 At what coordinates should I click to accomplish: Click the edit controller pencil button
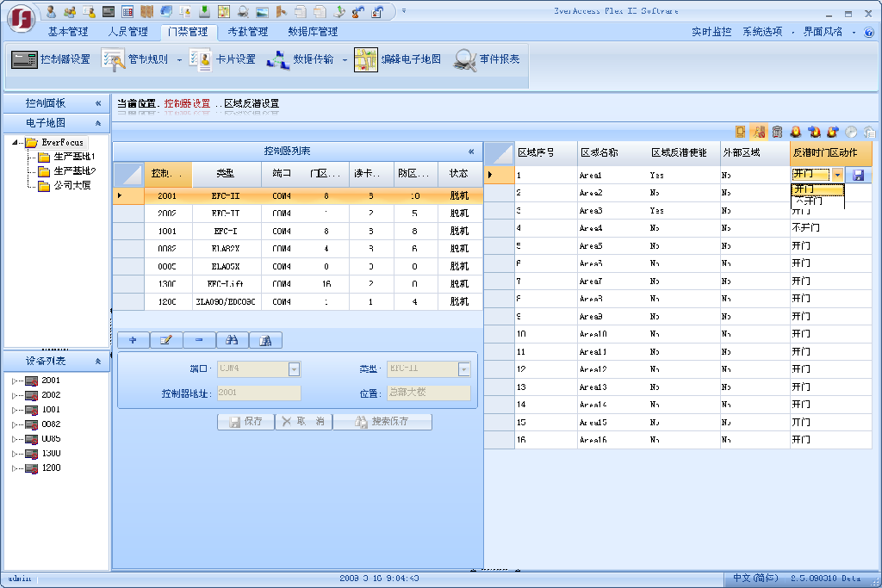pyautogui.click(x=165, y=340)
